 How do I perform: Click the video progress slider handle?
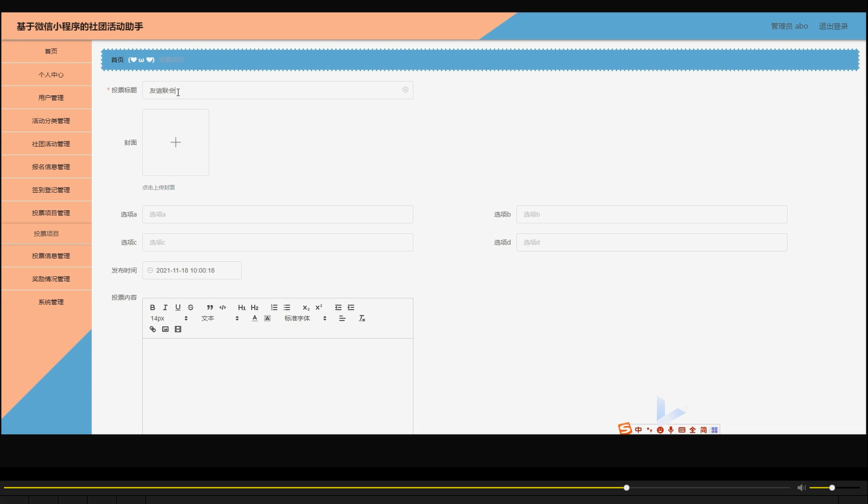(x=626, y=487)
